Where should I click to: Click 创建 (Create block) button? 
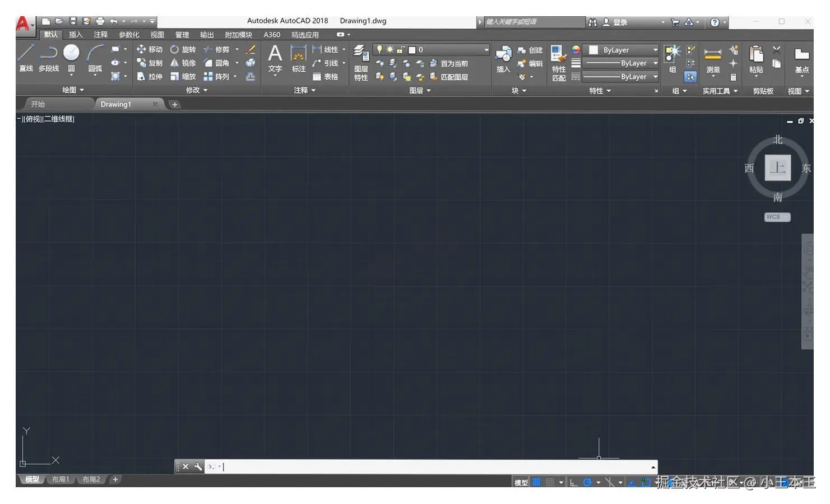[530, 50]
